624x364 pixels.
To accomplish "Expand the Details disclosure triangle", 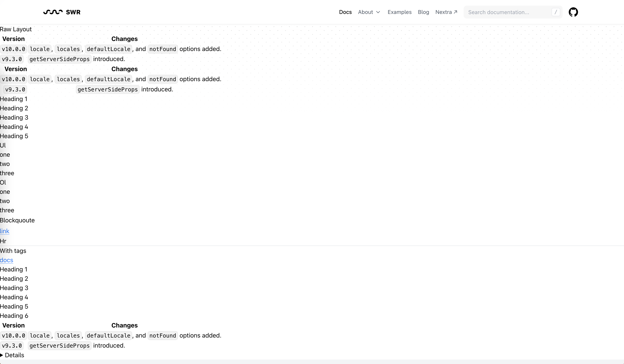I will [2, 355].
